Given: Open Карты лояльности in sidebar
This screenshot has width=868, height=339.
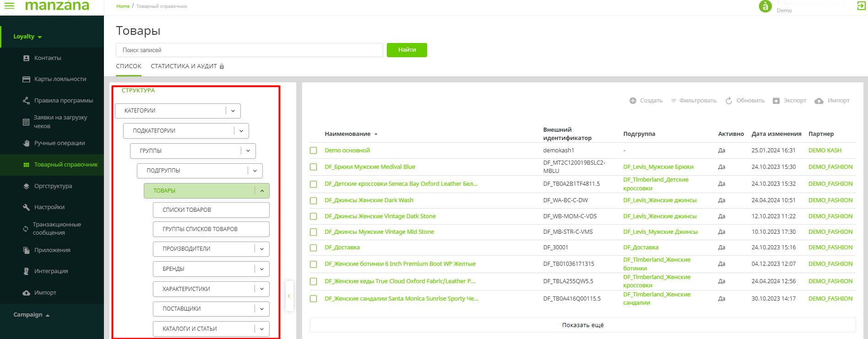Looking at the screenshot, I should pos(60,79).
